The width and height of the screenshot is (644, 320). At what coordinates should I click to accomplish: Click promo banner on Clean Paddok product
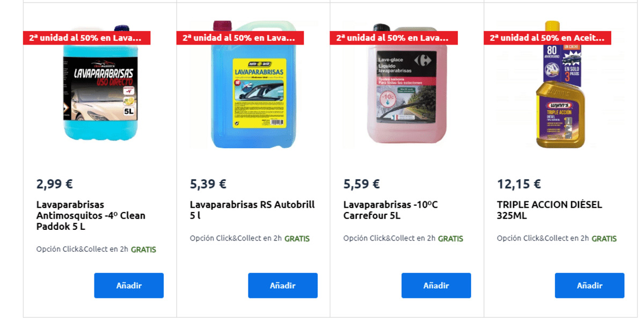(86, 38)
